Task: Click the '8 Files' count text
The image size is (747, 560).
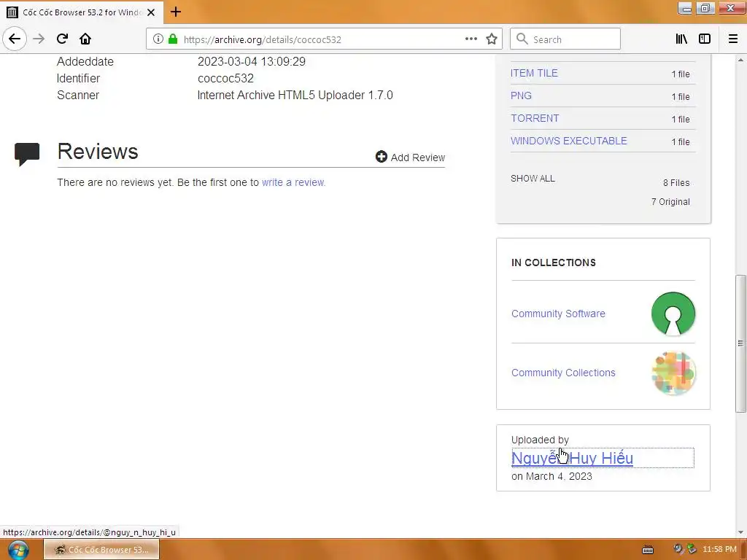Action: point(676,183)
